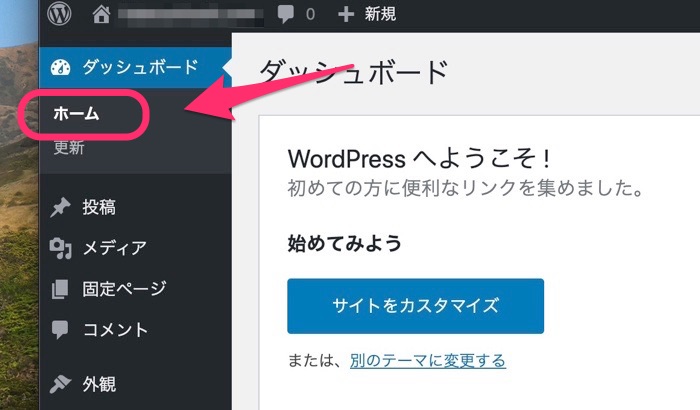Select ホーム in the dashboard submenu
Screen dimensions: 700x410
(x=76, y=113)
